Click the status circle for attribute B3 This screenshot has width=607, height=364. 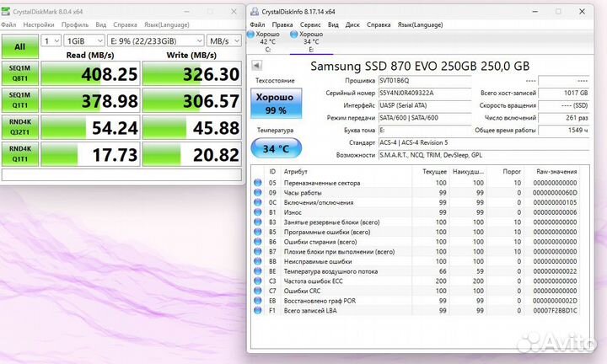click(258, 222)
